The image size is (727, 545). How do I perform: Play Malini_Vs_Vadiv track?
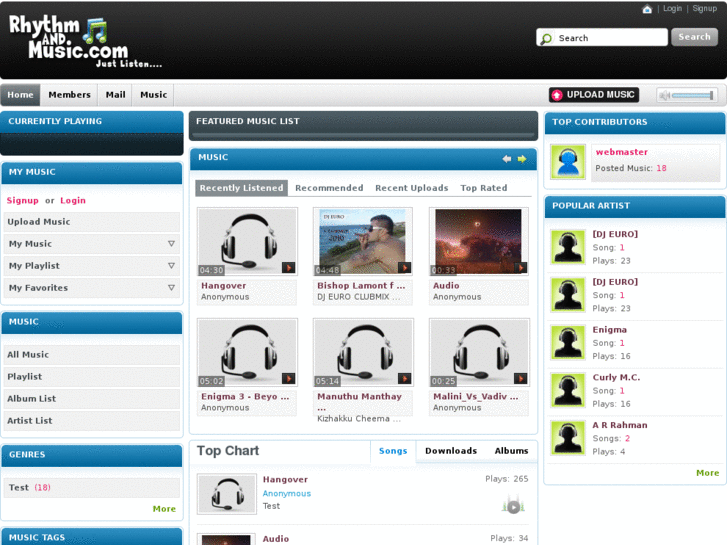coord(521,378)
